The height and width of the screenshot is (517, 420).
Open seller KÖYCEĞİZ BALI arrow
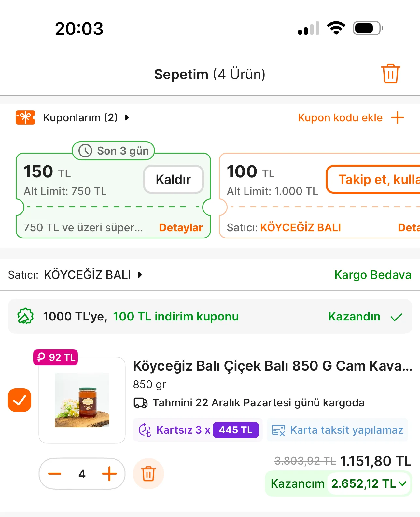click(x=140, y=275)
